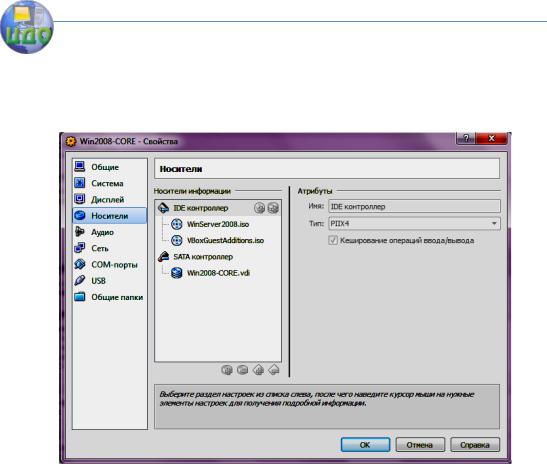Click the gear icon in title bar
The height and width of the screenshot is (464, 547).
[x=71, y=141]
